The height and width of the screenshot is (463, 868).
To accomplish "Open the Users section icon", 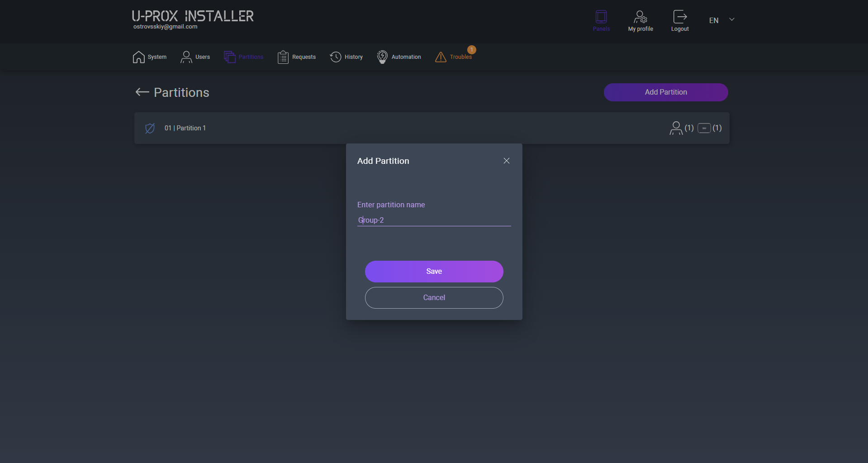I will coord(186,57).
